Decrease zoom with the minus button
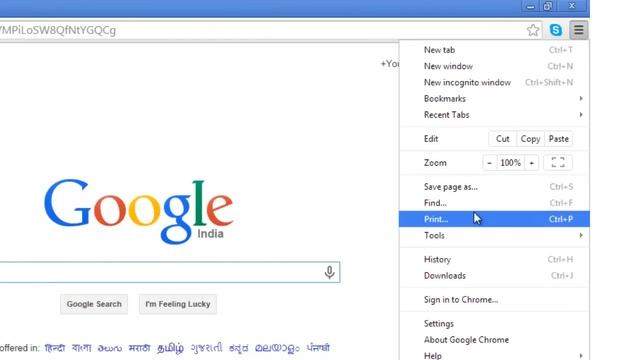 point(489,162)
